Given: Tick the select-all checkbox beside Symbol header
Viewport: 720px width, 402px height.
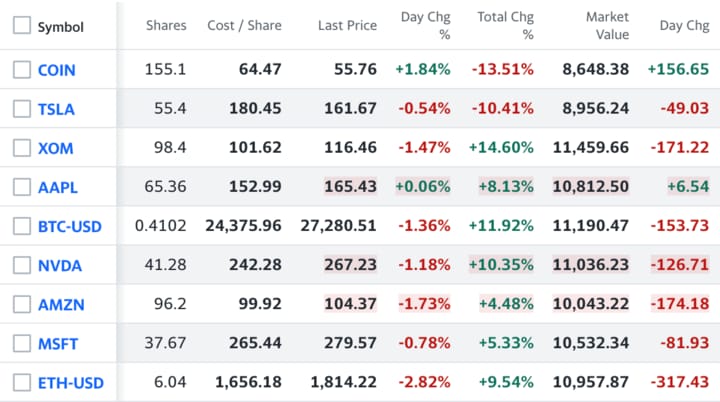Looking at the screenshot, I should point(22,26).
